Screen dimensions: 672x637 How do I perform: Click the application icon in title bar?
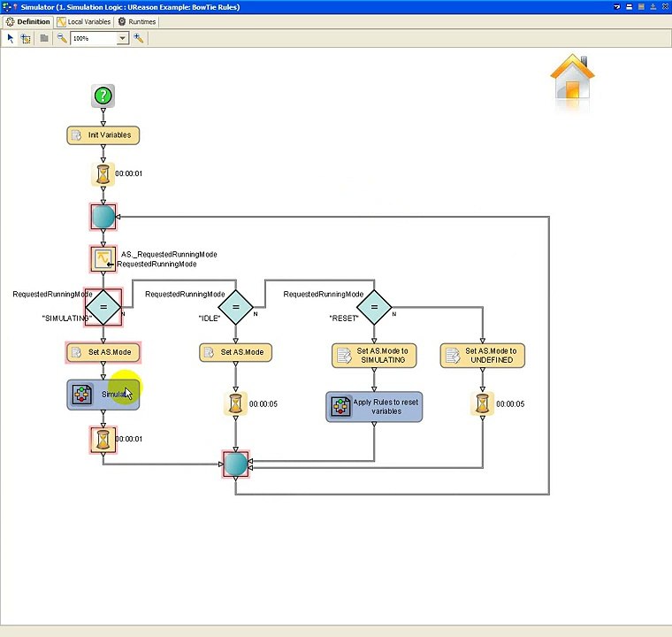point(7,7)
